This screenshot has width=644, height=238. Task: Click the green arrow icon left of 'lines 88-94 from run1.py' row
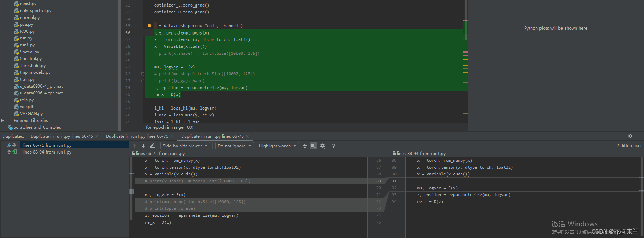coord(12,152)
